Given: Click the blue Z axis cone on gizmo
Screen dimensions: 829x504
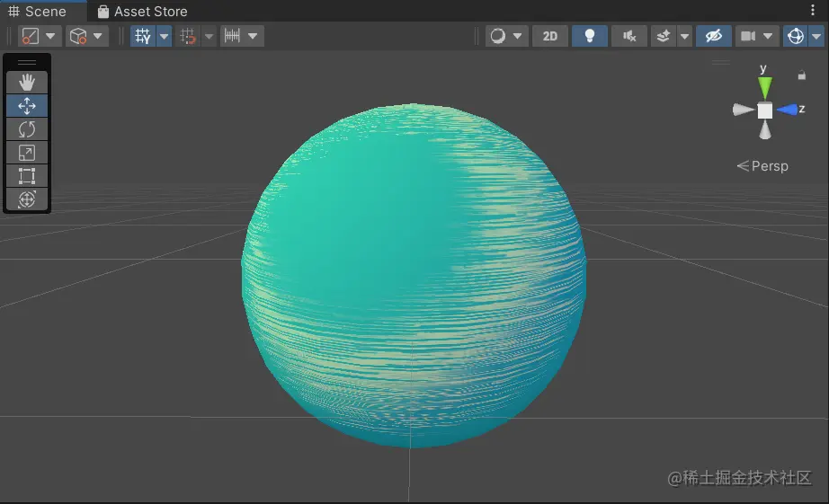Looking at the screenshot, I should [788, 110].
